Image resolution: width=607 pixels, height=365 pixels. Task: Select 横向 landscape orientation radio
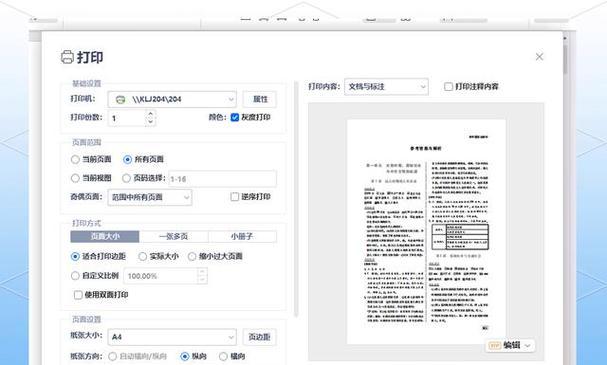pyautogui.click(x=223, y=356)
